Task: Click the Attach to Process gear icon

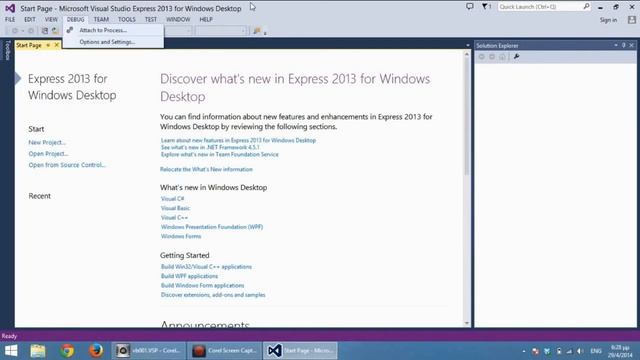Action: [70, 30]
